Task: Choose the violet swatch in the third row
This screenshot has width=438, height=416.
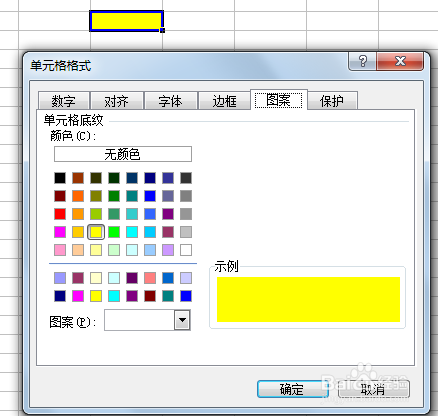Action: pos(168,214)
